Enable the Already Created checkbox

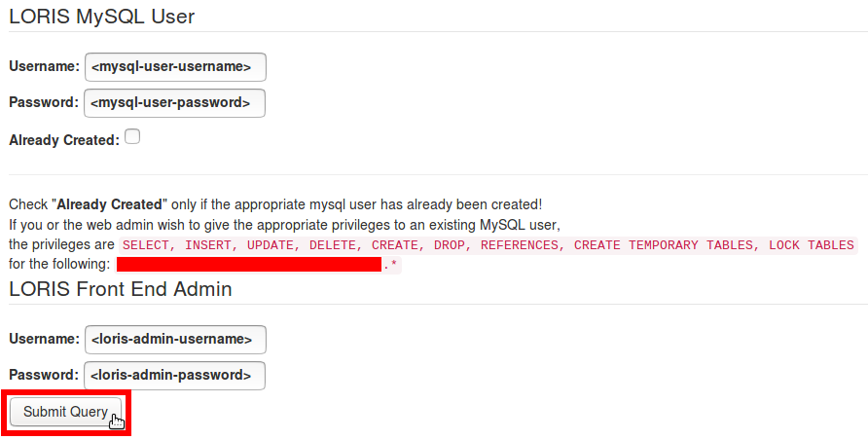pos(132,137)
